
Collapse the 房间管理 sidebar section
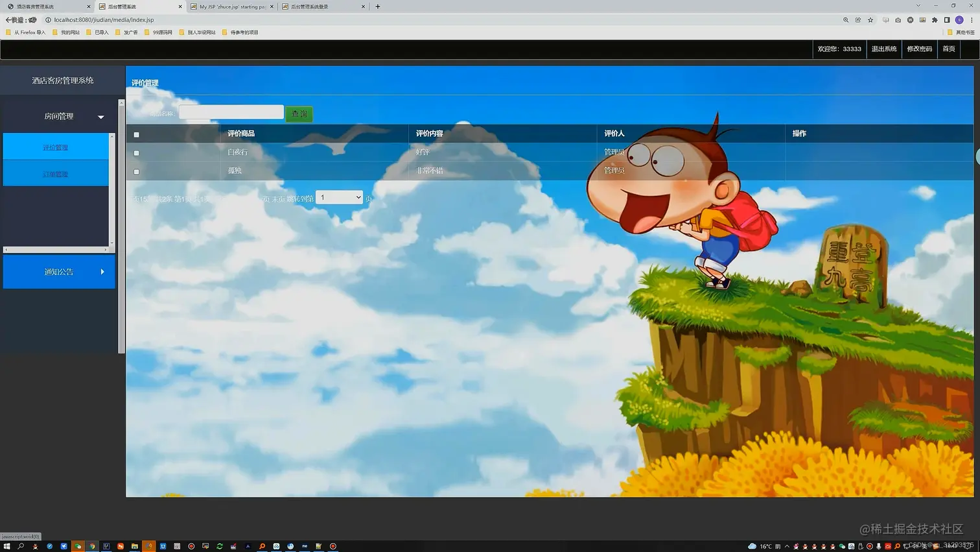[59, 116]
